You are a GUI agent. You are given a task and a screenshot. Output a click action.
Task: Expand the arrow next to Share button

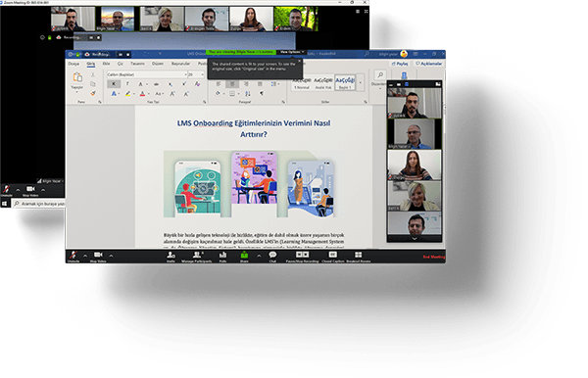click(259, 256)
